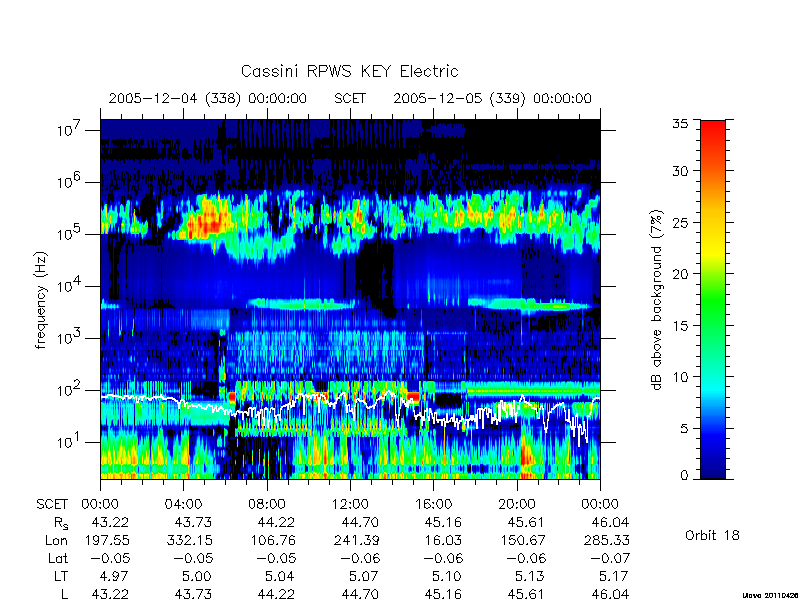
Task: Click the start date label 2005-12-04 (338) 00:00:00
Action: (x=208, y=98)
